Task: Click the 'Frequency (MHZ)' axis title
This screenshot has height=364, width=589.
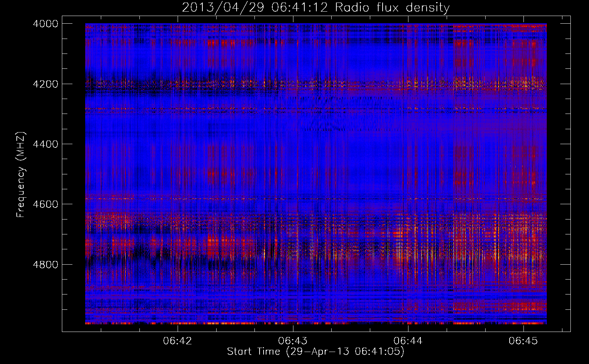Action: click(x=21, y=175)
